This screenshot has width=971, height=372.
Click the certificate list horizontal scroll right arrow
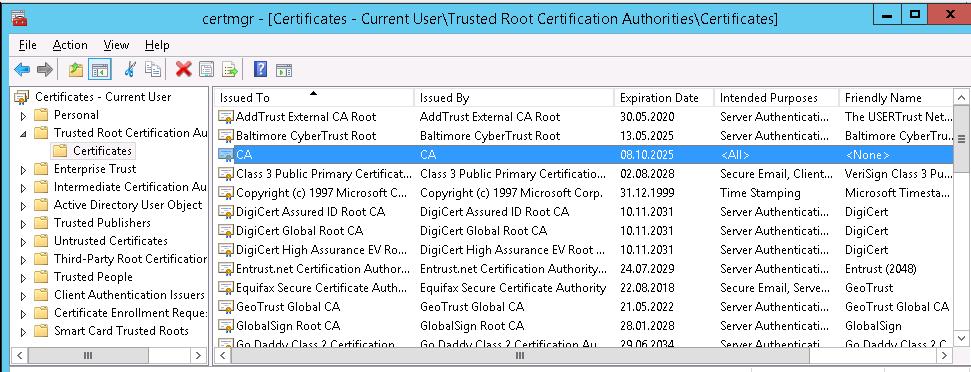944,355
